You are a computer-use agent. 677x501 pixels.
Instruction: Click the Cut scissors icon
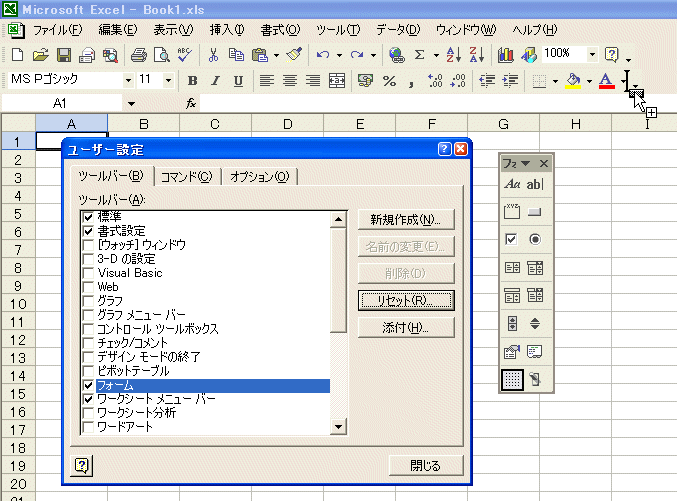point(213,55)
